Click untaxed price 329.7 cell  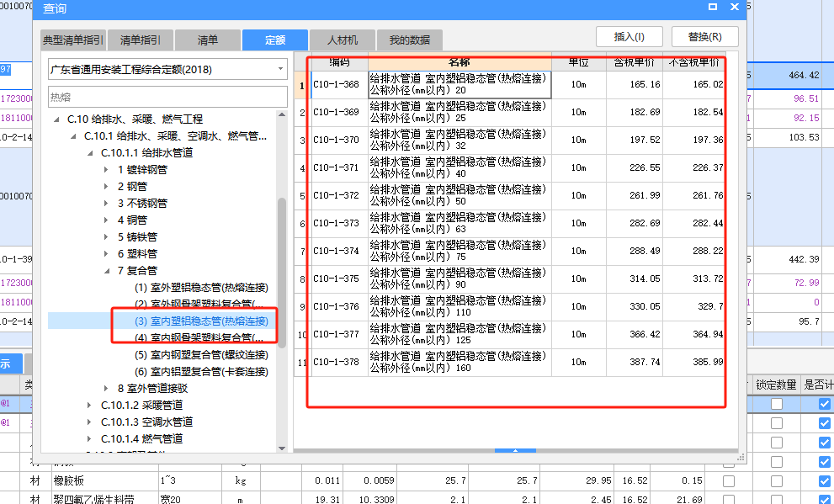(693, 307)
